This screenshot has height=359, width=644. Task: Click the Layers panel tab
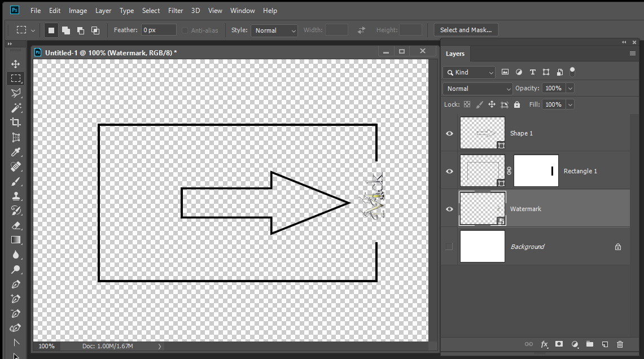pyautogui.click(x=455, y=54)
